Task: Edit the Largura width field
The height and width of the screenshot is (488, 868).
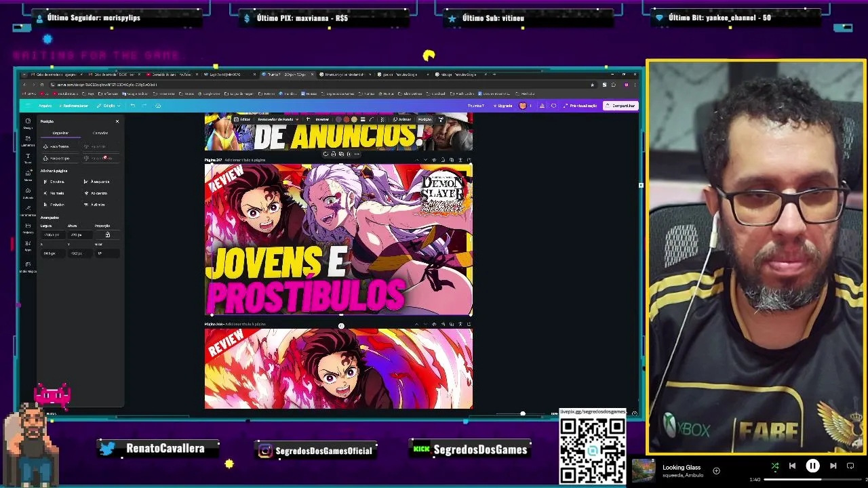Action: [53, 235]
